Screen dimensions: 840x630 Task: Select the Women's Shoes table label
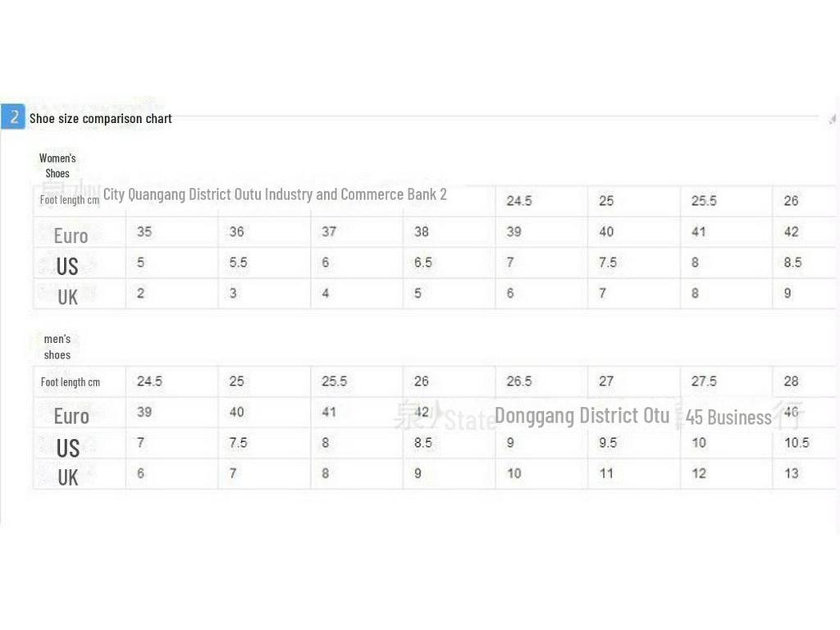tap(57, 166)
